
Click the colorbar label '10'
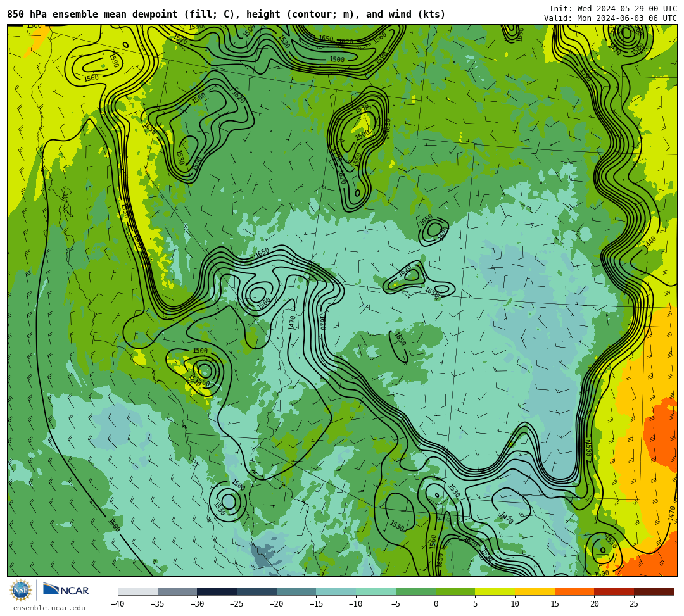coord(515,604)
